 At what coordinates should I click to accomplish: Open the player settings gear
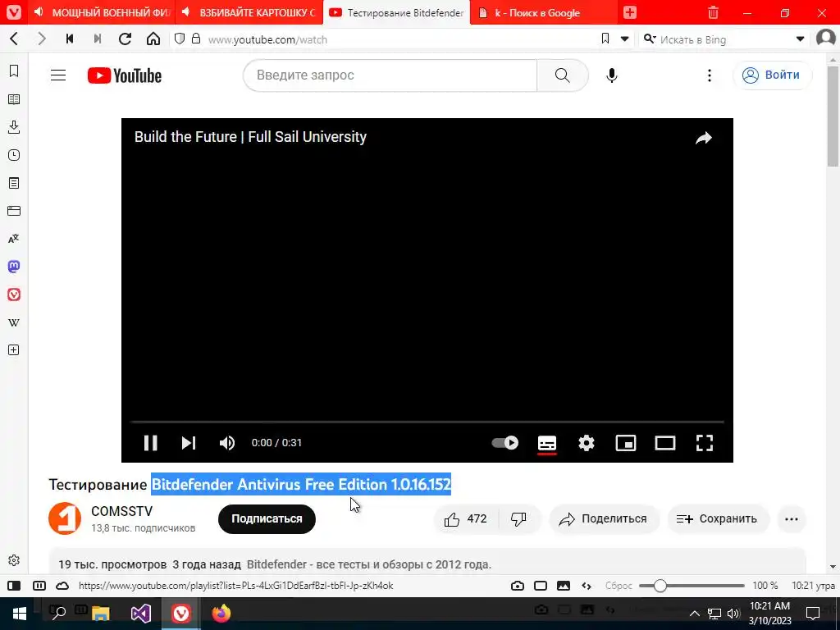(x=587, y=443)
